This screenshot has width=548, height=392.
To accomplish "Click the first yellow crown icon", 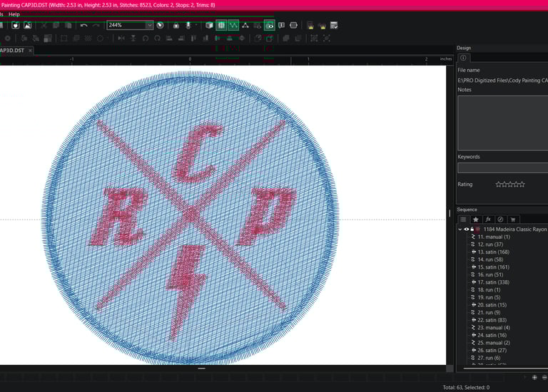I will [x=310, y=25].
